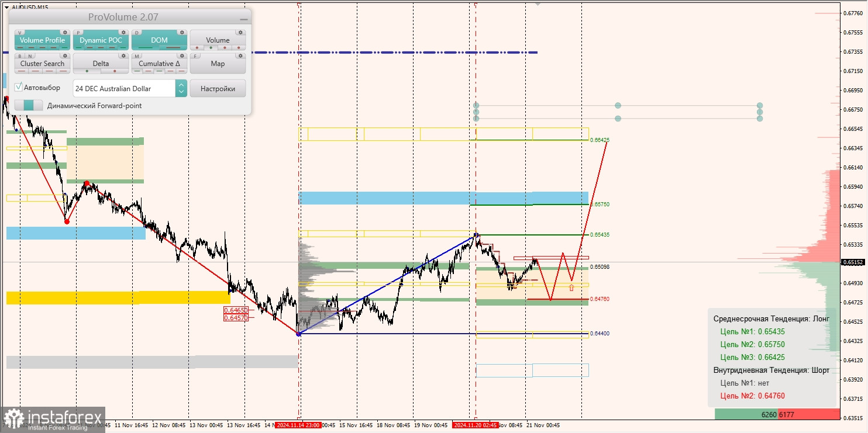
Task: Select the green-line segment under DOM
Action: (x=145, y=47)
